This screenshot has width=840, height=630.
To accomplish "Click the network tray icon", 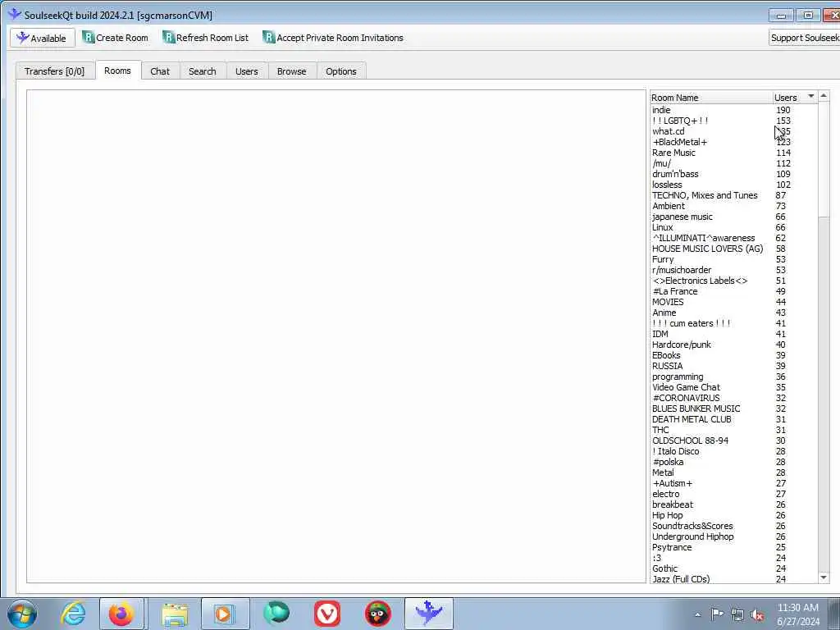I will [737, 614].
